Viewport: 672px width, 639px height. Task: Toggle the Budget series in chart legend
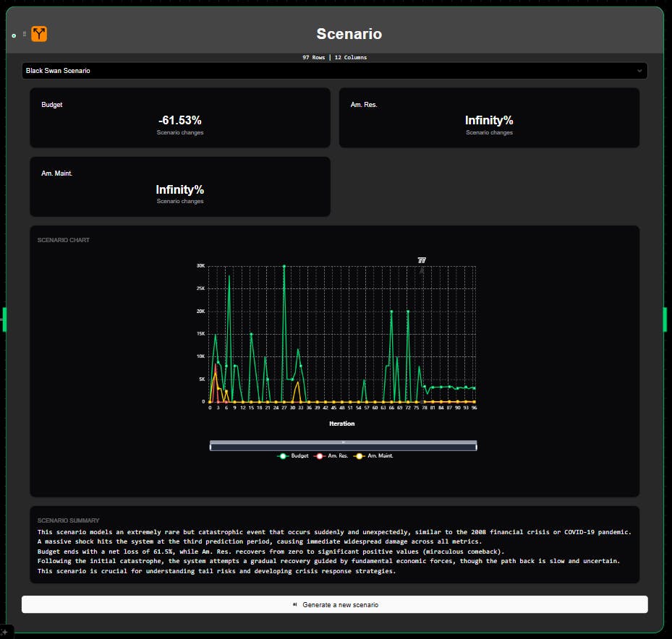point(293,455)
